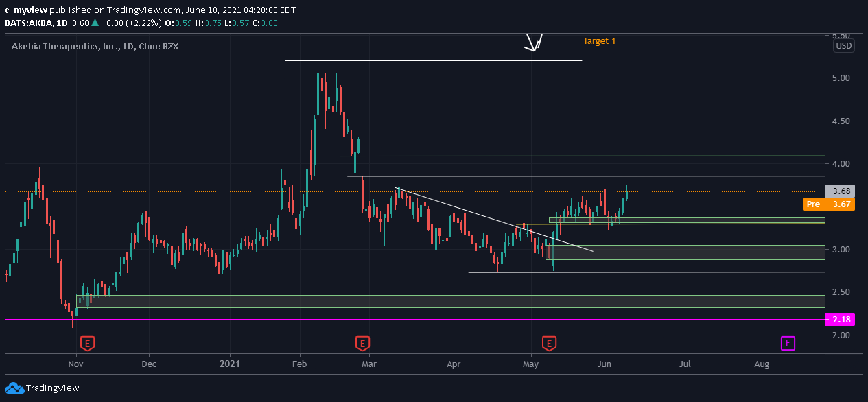868x402 pixels.
Task: Click the magenta 2.18 price label
Action: 841,320
